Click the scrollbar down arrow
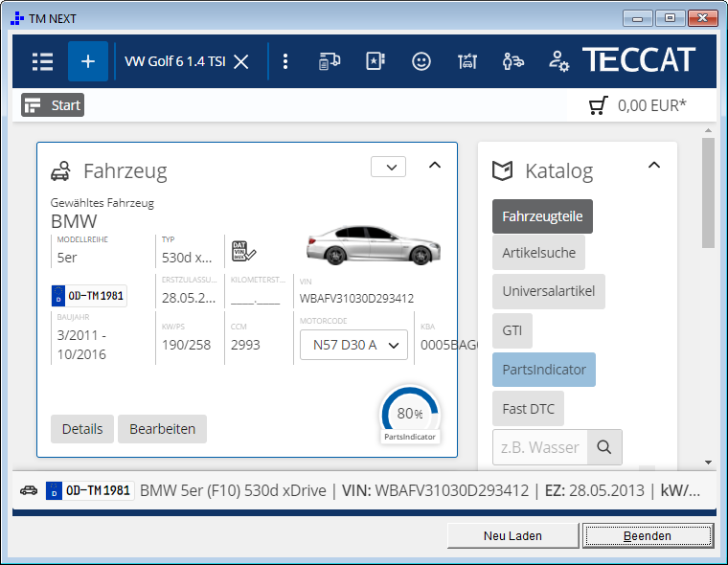This screenshot has width=728, height=565. coord(708,462)
